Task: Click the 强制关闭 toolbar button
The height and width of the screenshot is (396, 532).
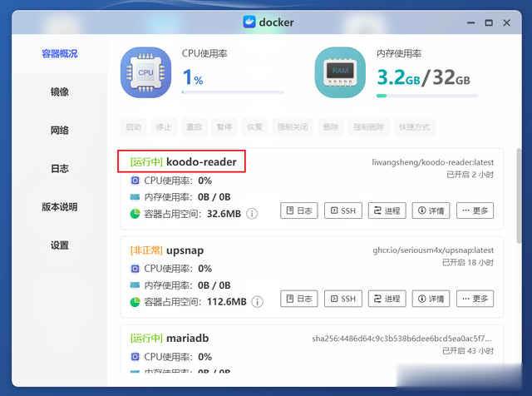Action: pos(293,127)
